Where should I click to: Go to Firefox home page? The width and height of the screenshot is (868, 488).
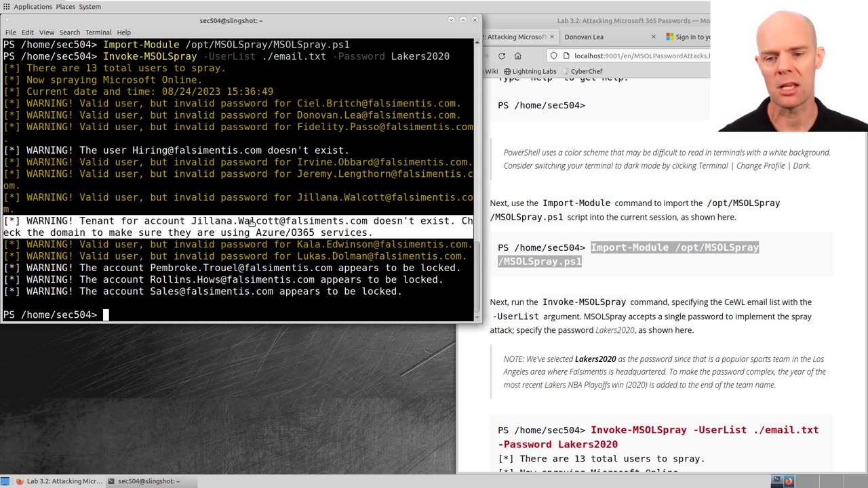click(517, 56)
